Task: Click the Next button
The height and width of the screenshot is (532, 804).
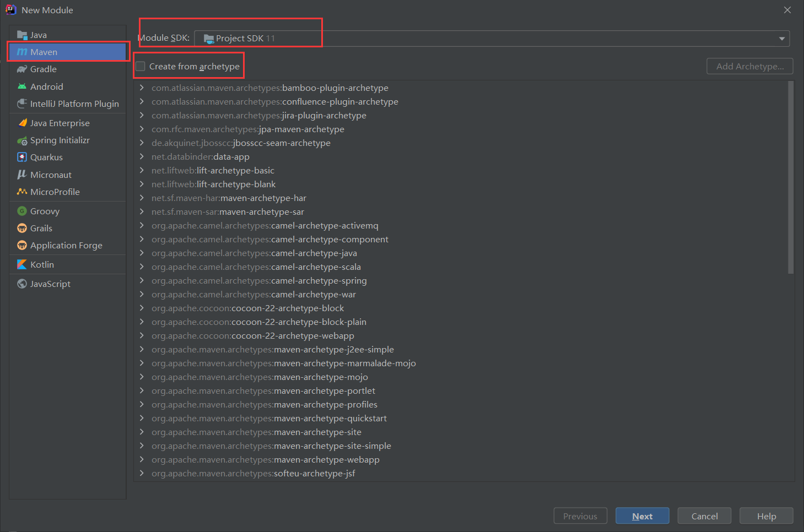Action: [643, 516]
